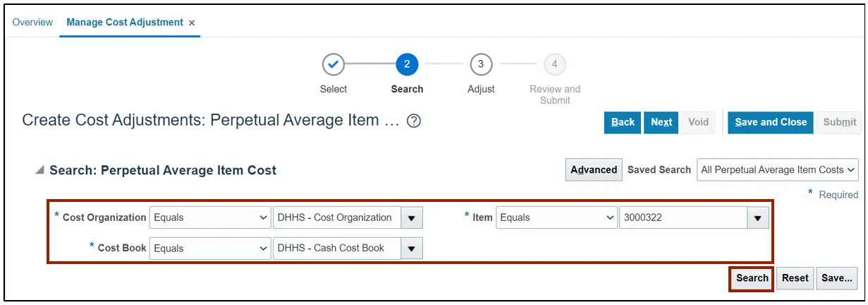Close the Manage Cost Adjustment tab
This screenshot has height=305, width=868.
[192, 23]
